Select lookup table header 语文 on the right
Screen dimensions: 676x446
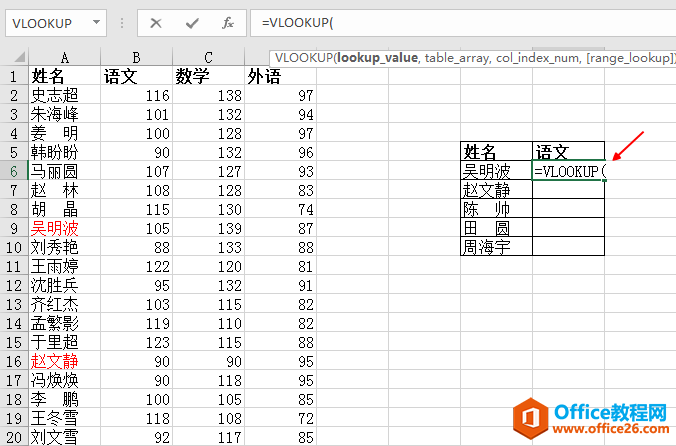[x=568, y=152]
